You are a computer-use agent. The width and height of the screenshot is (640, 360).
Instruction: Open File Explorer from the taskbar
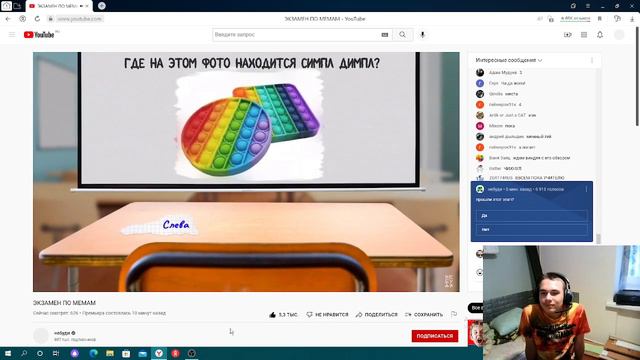pos(110,353)
